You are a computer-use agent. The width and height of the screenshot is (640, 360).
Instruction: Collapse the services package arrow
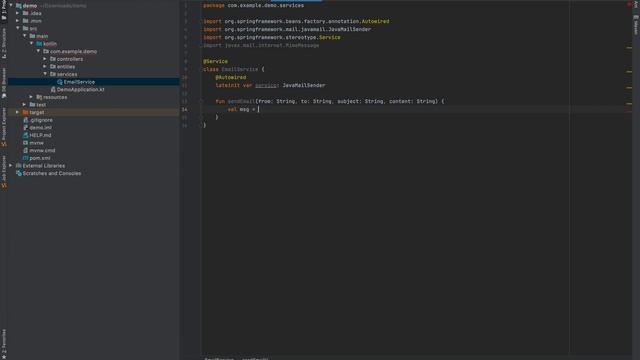tap(45, 74)
